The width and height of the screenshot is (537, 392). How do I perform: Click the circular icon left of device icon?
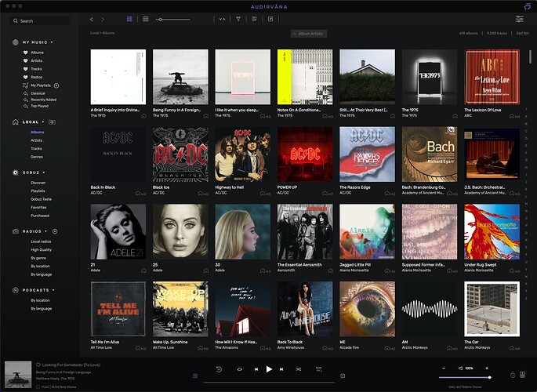[513, 375]
